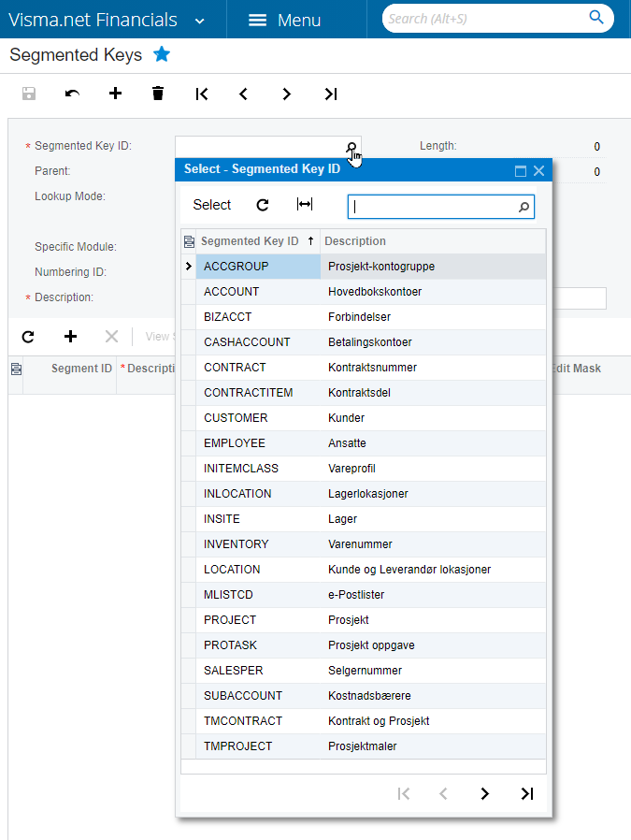
Task: Go to next page in the dialog
Action: tap(484, 793)
